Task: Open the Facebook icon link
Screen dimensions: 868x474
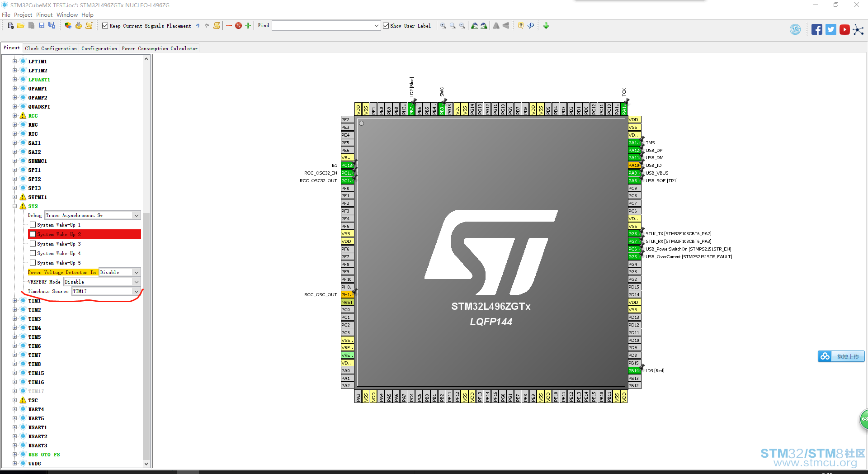Action: click(x=816, y=30)
